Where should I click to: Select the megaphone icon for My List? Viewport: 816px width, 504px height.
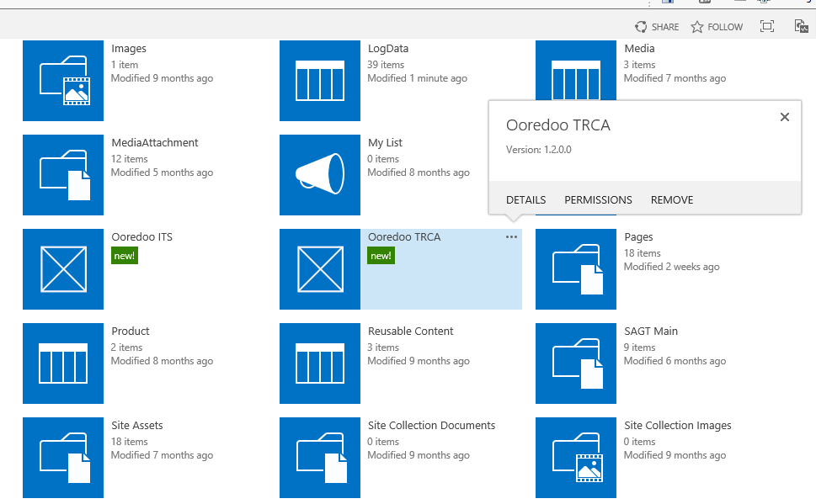[319, 175]
